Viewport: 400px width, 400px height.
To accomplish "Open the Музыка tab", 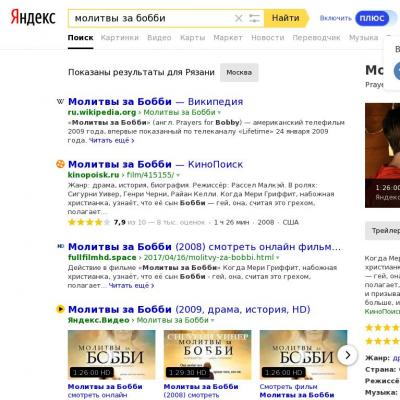I will (364, 38).
